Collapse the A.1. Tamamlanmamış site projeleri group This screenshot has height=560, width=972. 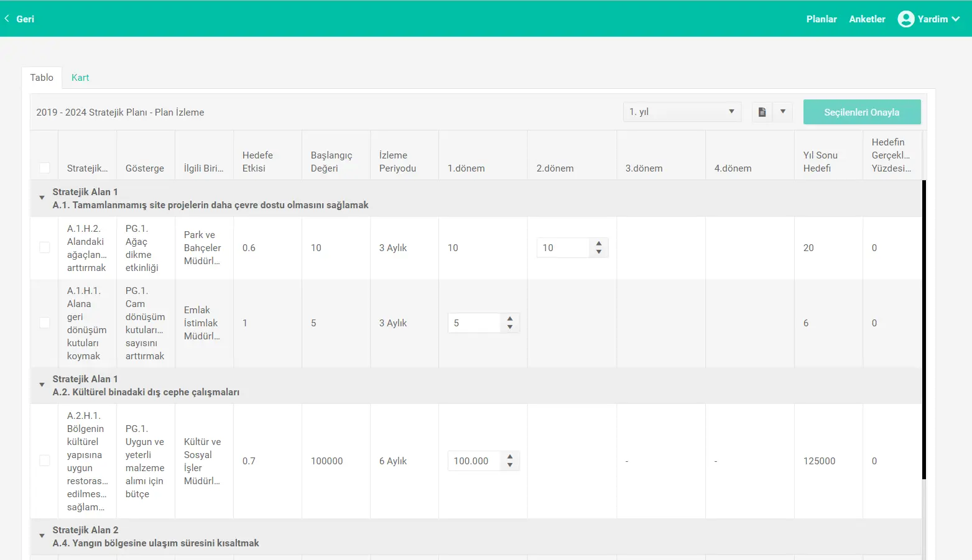point(42,198)
